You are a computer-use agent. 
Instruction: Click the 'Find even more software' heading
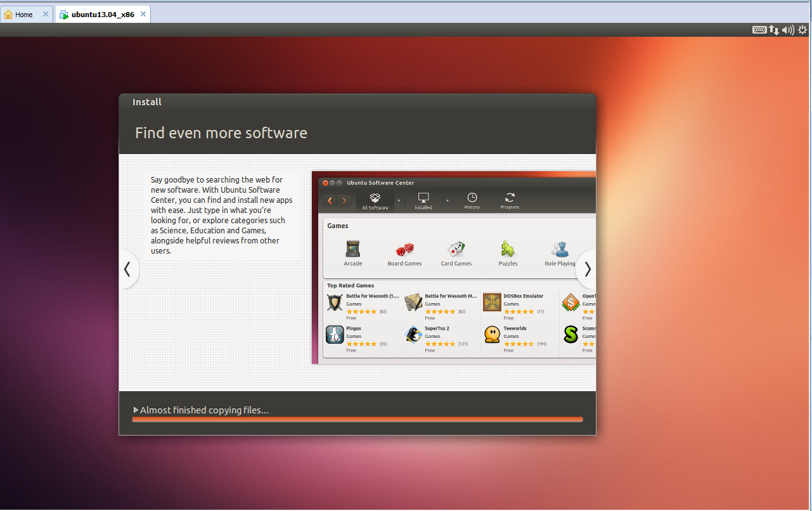(x=221, y=133)
